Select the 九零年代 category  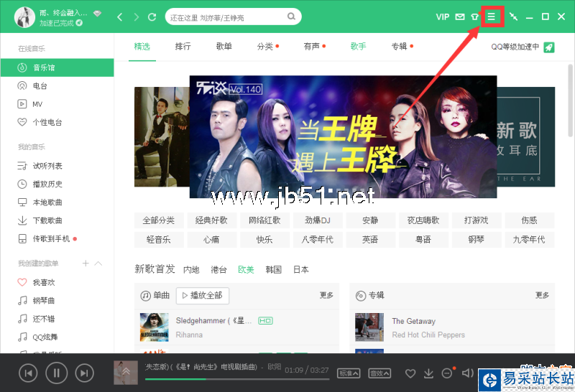click(529, 240)
